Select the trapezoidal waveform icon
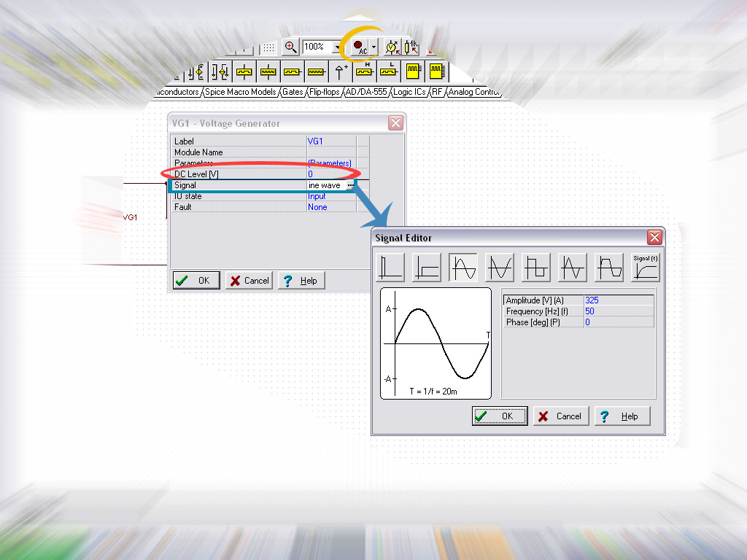Image resolution: width=747 pixels, height=560 pixels. (x=609, y=267)
